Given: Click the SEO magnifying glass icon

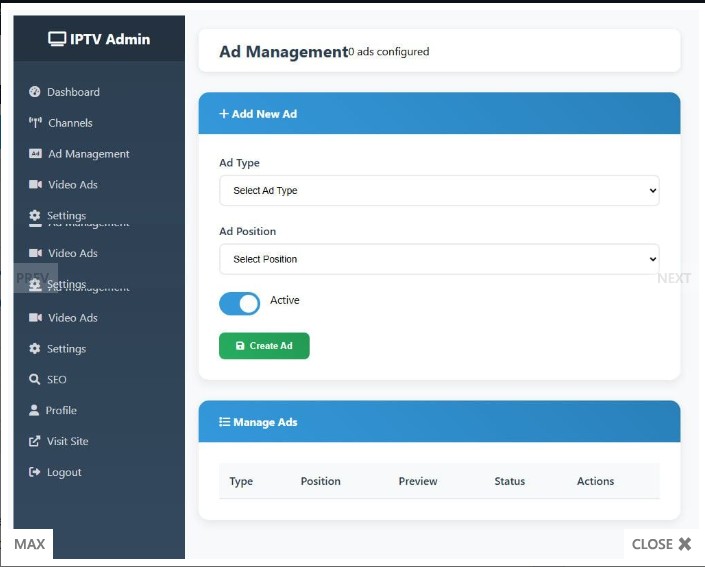Looking at the screenshot, I should pos(35,380).
